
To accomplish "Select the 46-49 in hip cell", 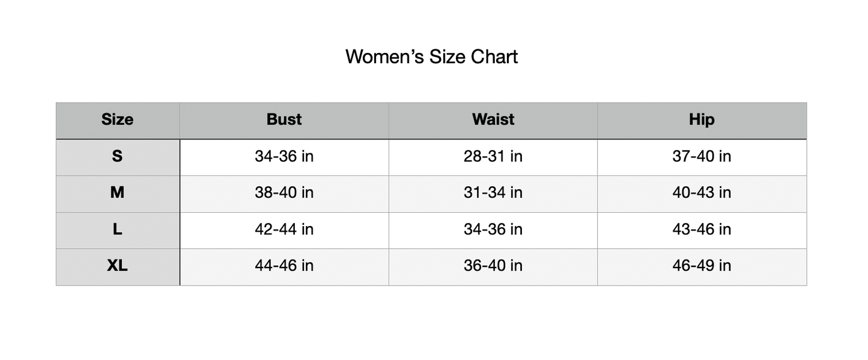I will [702, 266].
